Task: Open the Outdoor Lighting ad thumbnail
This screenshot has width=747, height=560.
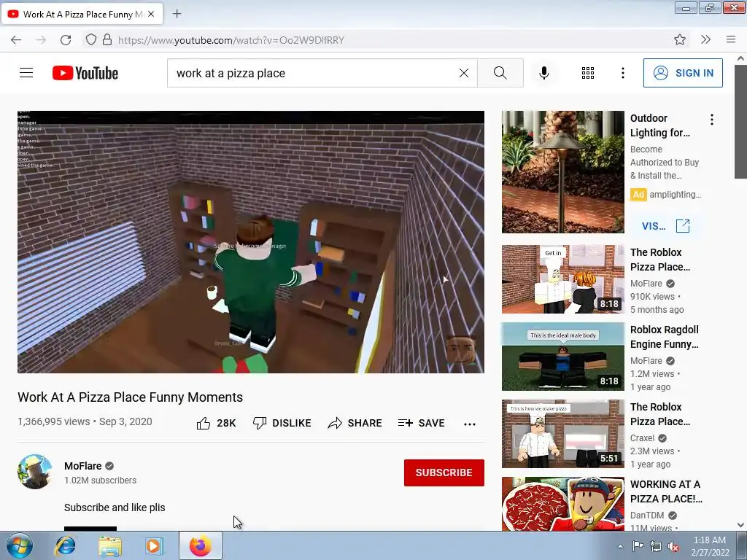Action: (x=562, y=172)
